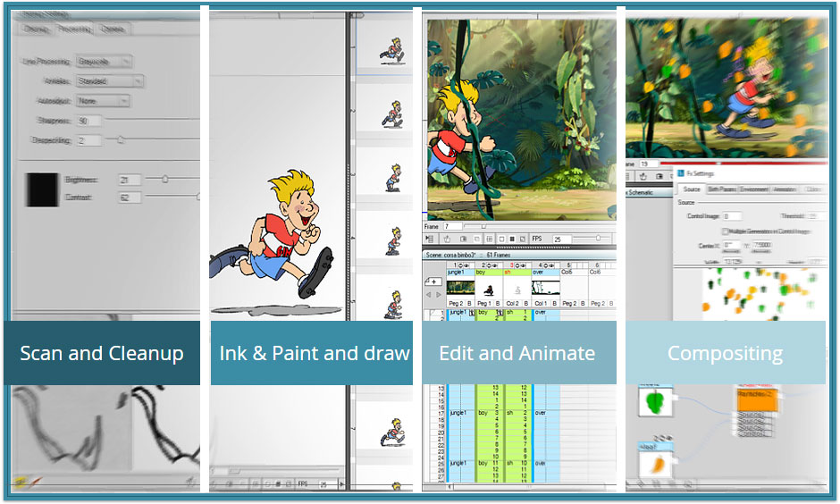Viewport: 840px width, 504px height.
Task: Click the new column plus icon in xsheet
Action: (x=433, y=281)
